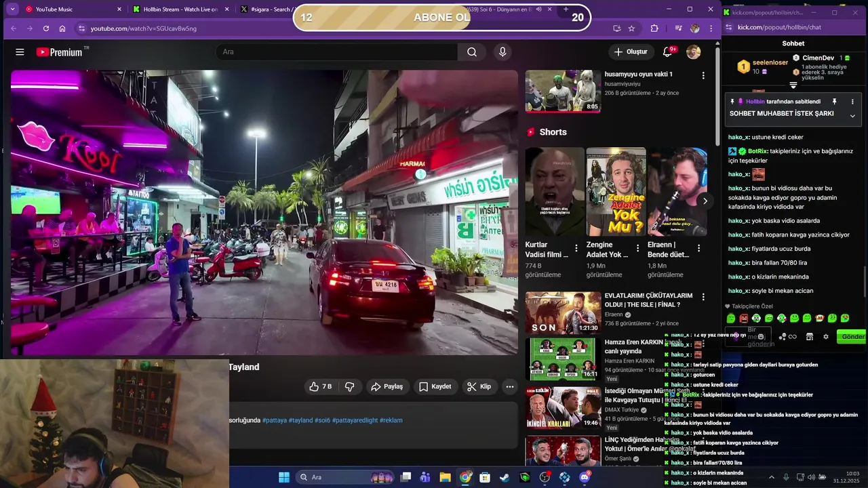Open options for husamvuyuyu oyun vakti video
The width and height of the screenshot is (868, 488).
tap(703, 76)
